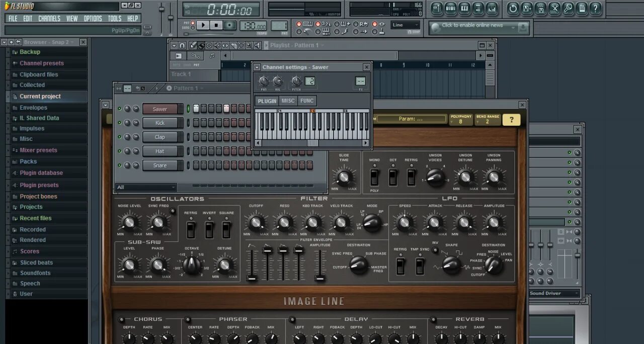Viewport: 644px width, 344px height.
Task: Select the zoom tool in Playlist toolbar
Action: pyautogui.click(x=250, y=45)
